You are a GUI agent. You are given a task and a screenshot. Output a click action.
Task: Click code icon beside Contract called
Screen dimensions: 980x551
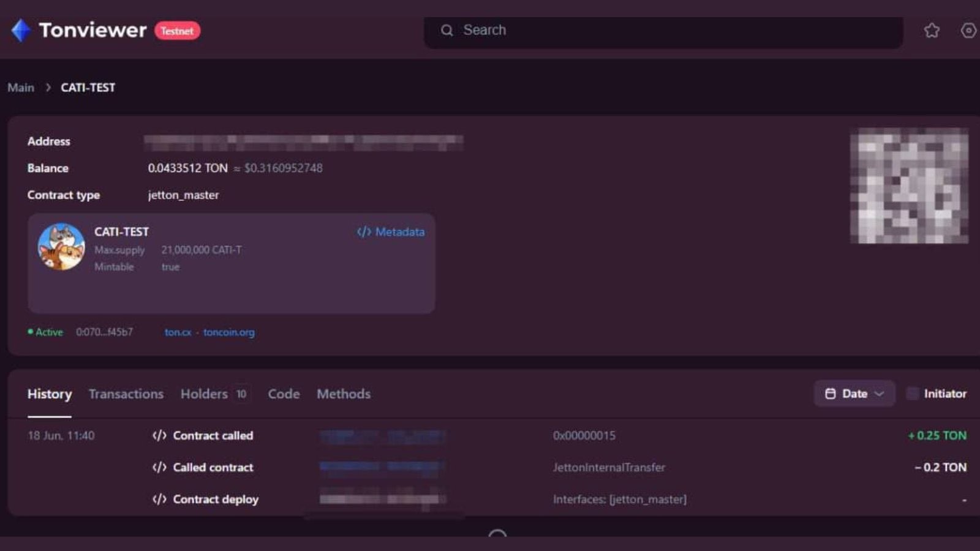click(159, 435)
